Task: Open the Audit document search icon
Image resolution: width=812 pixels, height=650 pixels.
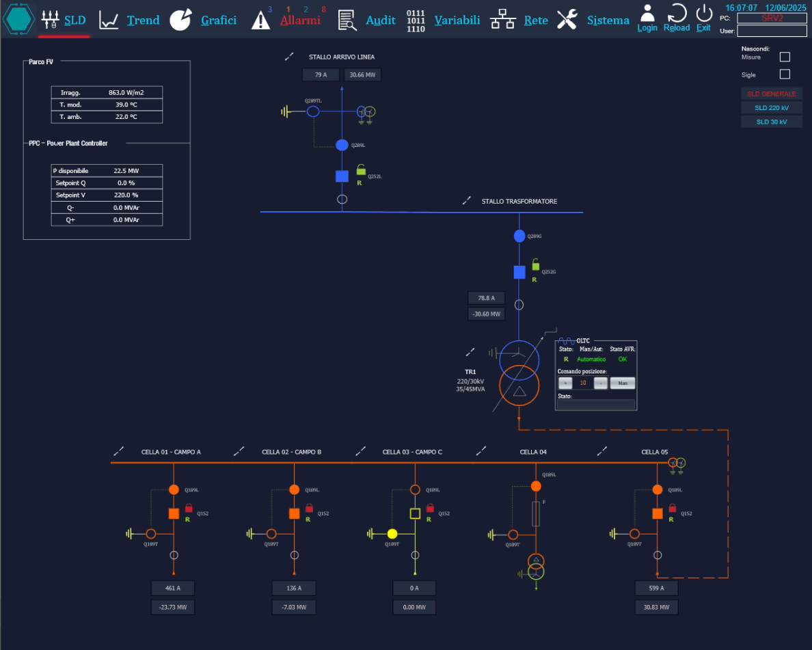Action: (348, 21)
